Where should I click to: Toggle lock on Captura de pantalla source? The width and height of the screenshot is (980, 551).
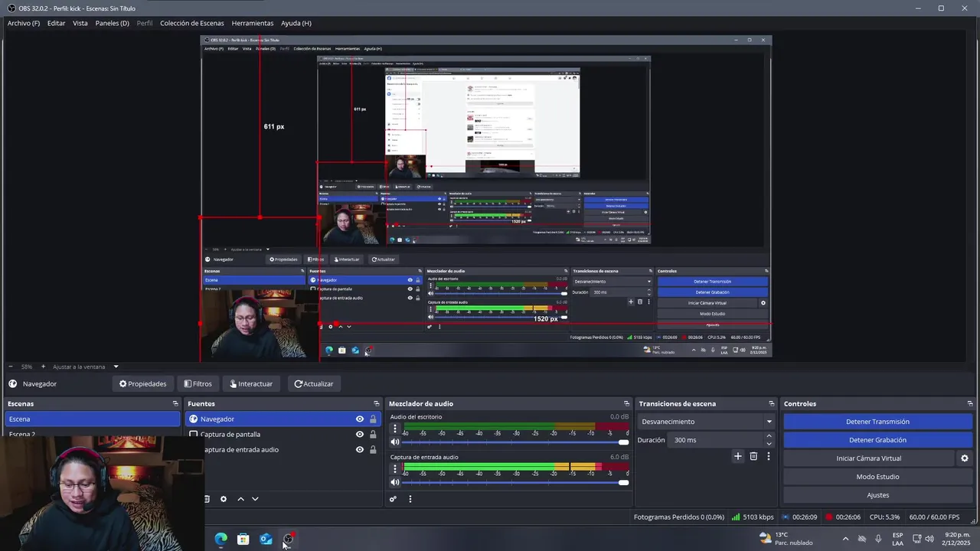(373, 434)
